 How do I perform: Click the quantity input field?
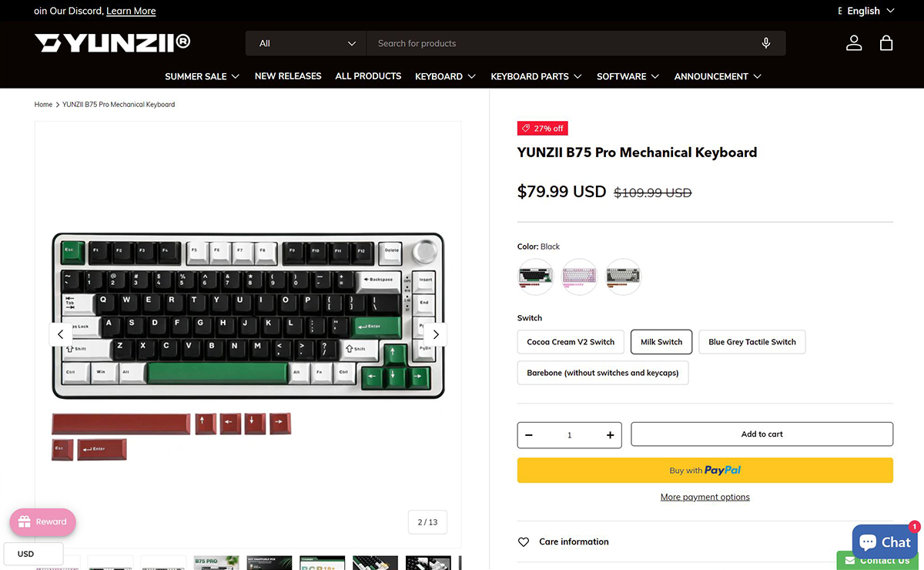point(570,435)
